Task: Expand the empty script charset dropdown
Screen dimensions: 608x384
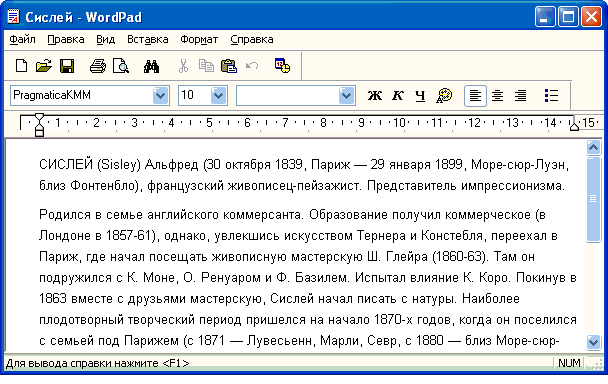Action: point(346,95)
